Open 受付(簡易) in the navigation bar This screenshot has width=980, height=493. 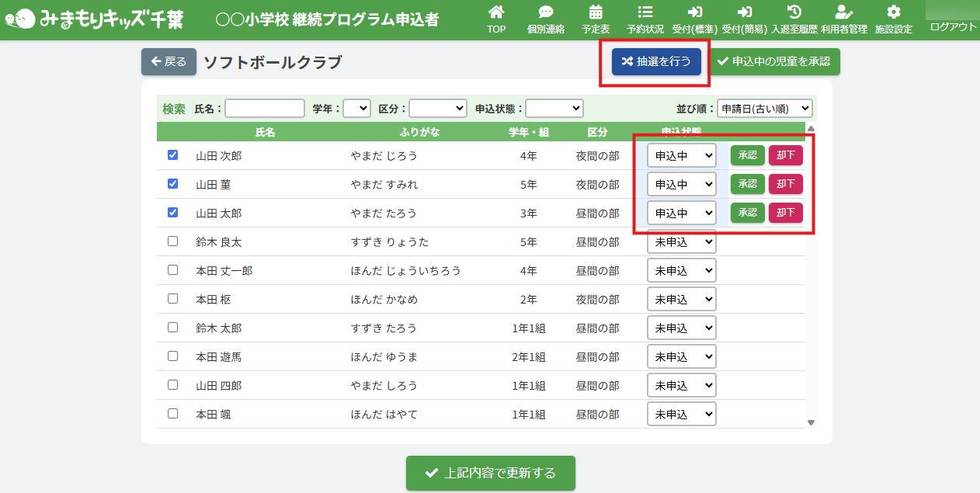pos(744,20)
